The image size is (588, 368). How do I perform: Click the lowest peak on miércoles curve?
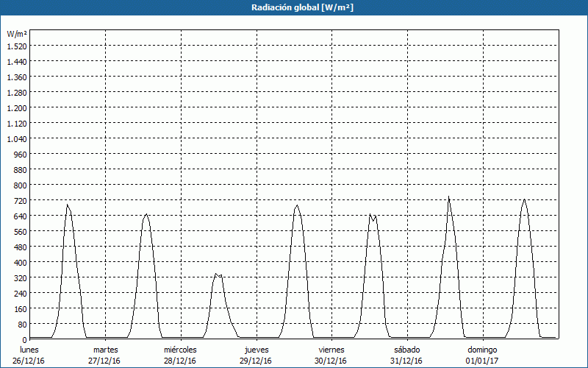(216, 275)
